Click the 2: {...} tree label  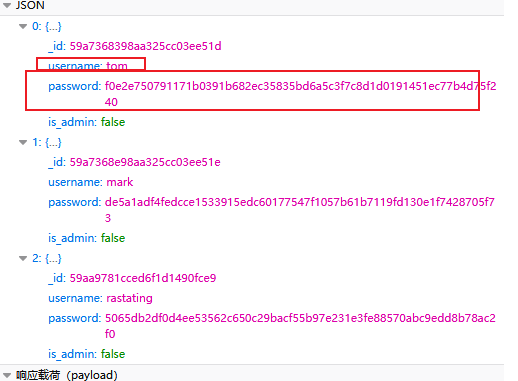(47, 258)
